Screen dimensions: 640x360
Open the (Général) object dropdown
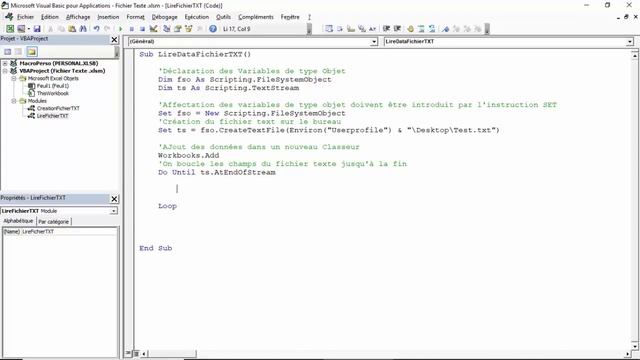374,42
